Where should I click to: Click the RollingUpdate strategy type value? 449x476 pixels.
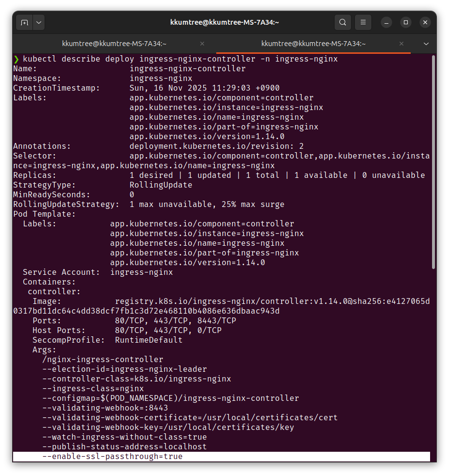(x=161, y=185)
